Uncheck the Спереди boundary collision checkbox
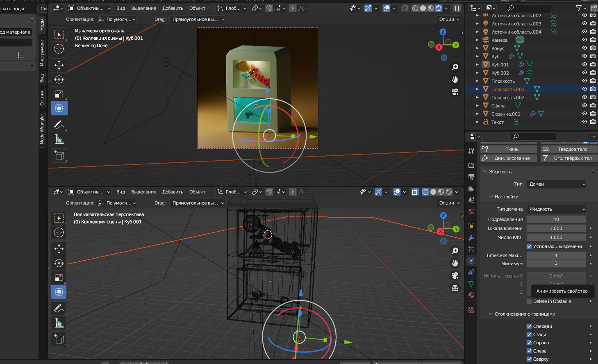 529,326
